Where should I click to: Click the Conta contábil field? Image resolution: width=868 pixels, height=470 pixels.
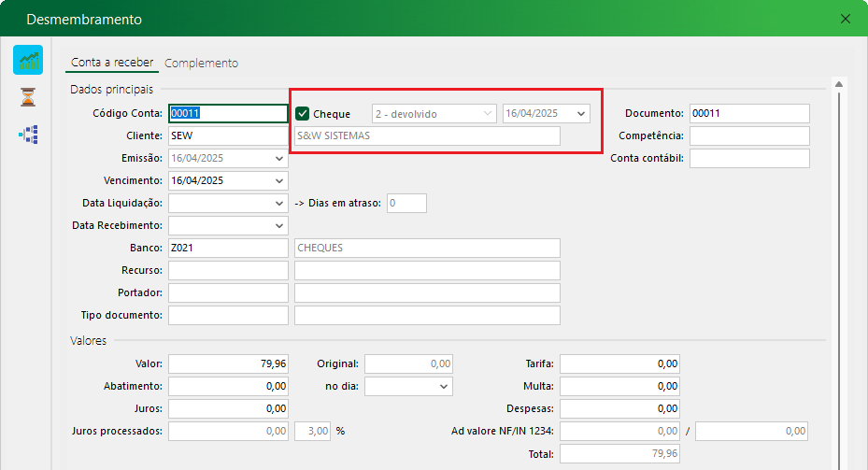pyautogui.click(x=749, y=158)
